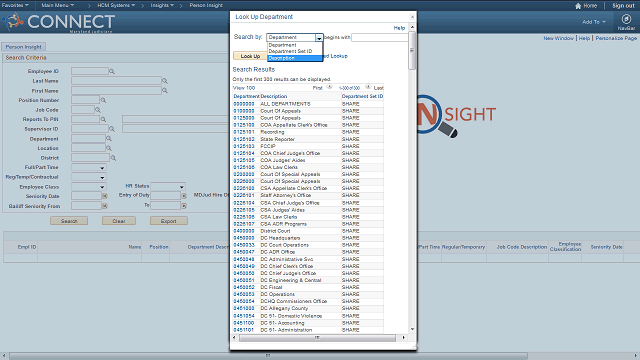Open lookup for Position Number field
Viewport: 640px width, 360px height.
pyautogui.click(x=103, y=100)
